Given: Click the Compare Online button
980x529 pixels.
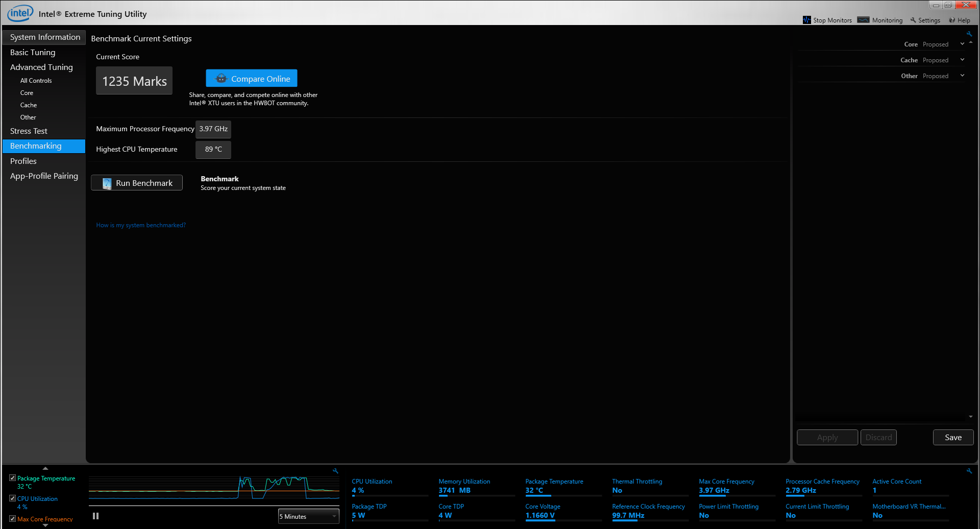Looking at the screenshot, I should (252, 79).
